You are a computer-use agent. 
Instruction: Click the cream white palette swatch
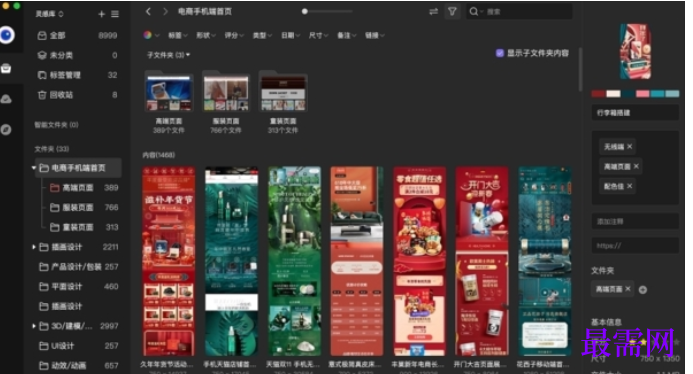(x=613, y=94)
